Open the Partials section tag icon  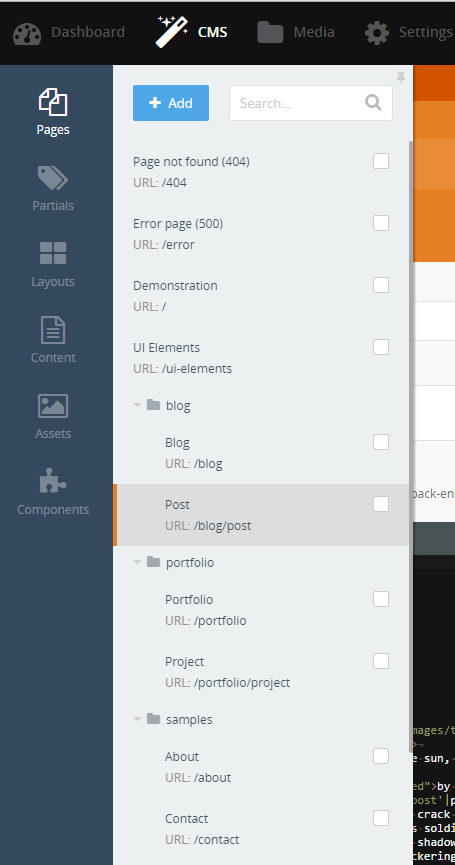(53, 178)
